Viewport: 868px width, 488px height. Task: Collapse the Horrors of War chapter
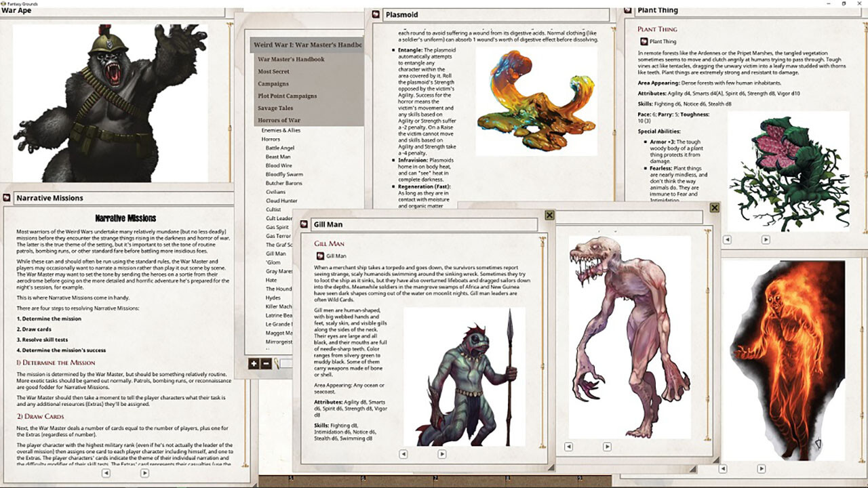point(279,120)
